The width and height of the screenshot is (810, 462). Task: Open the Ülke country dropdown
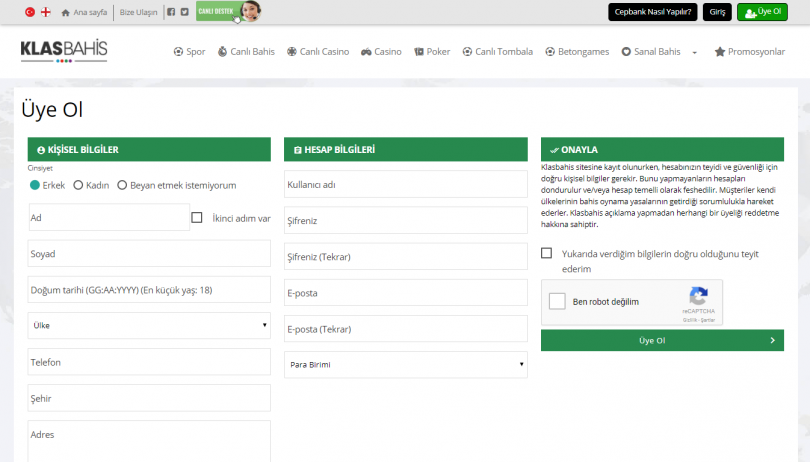point(149,326)
